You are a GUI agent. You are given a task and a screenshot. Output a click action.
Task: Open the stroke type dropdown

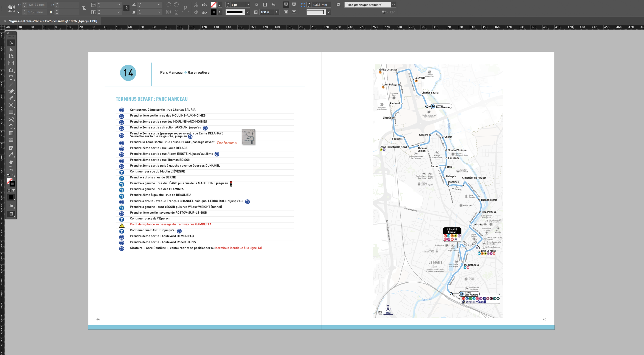(248, 12)
